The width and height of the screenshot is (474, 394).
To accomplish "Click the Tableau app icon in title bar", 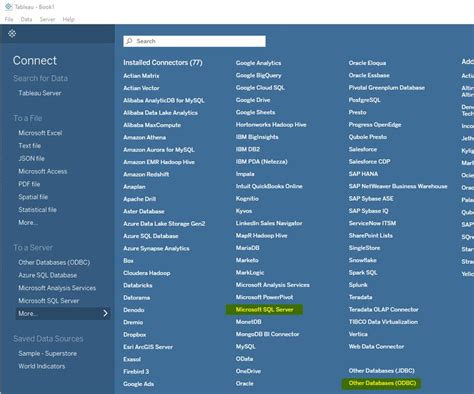I will (x=8, y=6).
